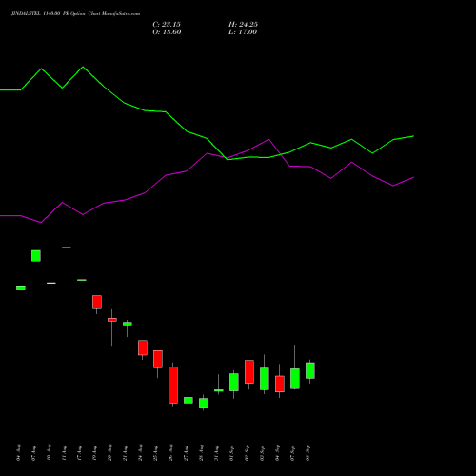Click the chart title text JINDALSTEL 1140.00 PE Option
This screenshot has height=476, width=476.
click(x=49, y=14)
